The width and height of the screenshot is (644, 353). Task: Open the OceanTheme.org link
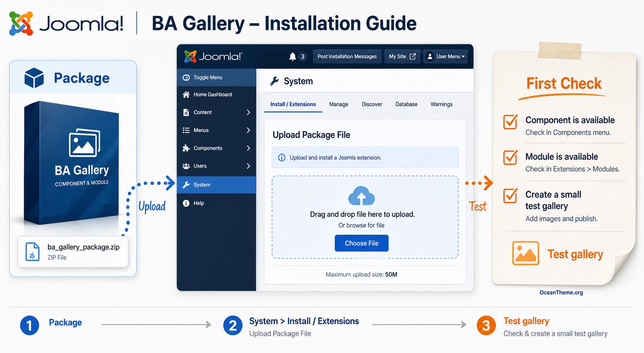pos(561,293)
